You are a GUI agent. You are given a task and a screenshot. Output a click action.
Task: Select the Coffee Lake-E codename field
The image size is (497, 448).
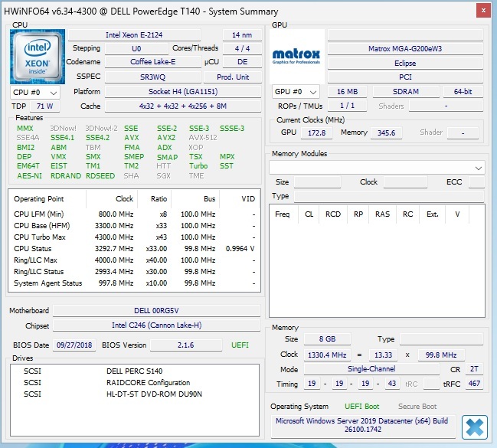click(x=152, y=62)
